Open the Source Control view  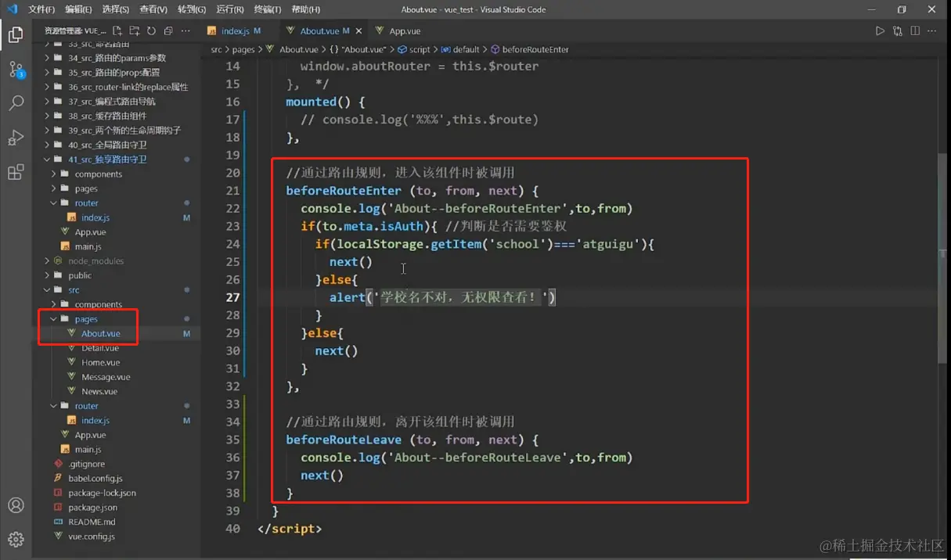[x=16, y=69]
